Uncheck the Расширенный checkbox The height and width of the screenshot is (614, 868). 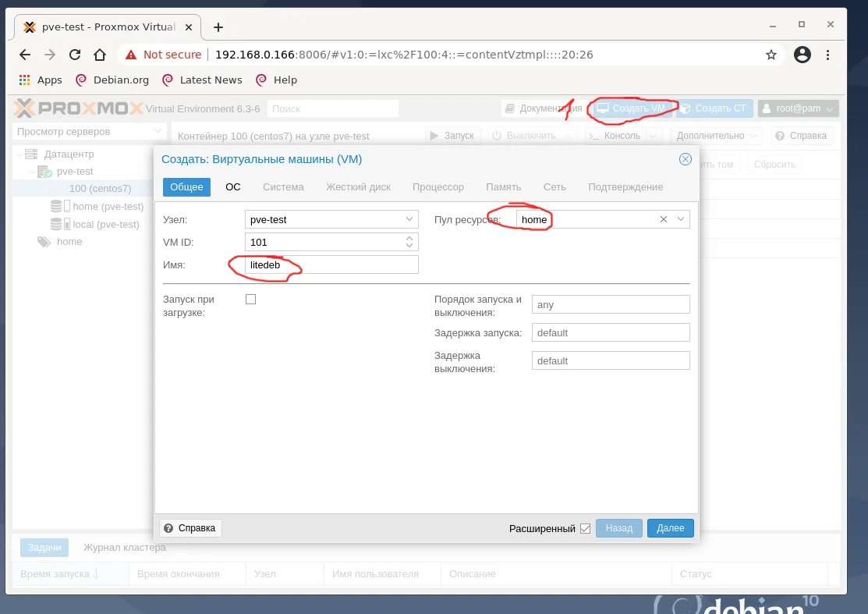click(x=585, y=528)
